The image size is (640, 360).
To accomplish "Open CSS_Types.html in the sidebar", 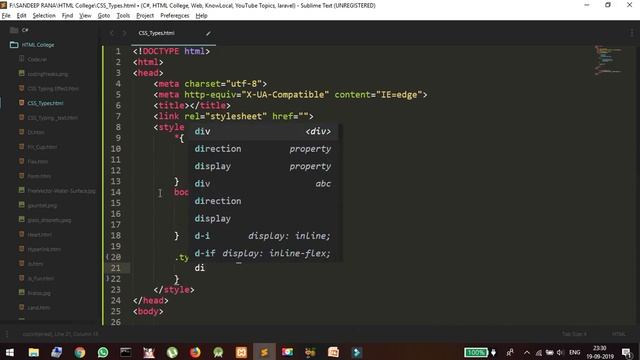I will pyautogui.click(x=45, y=103).
